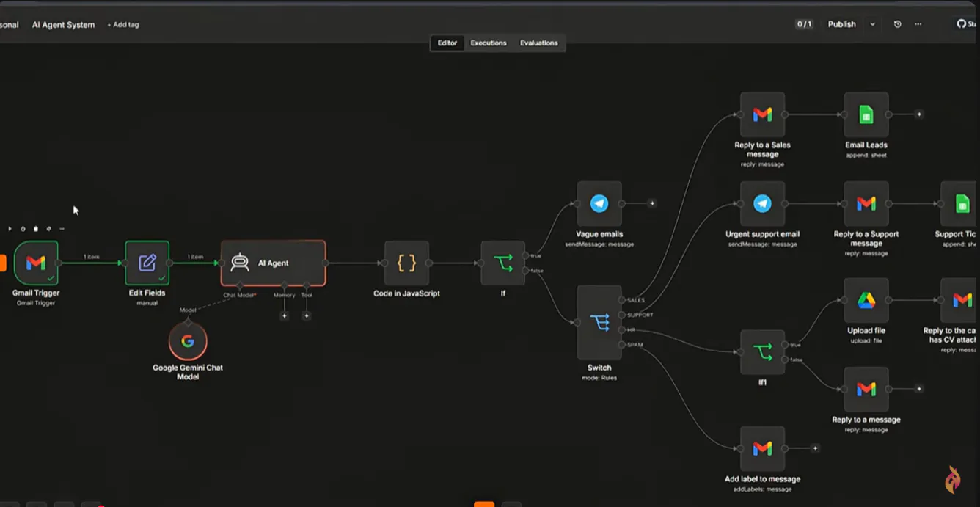Click the Switch SUPPORT output connector

(622, 315)
